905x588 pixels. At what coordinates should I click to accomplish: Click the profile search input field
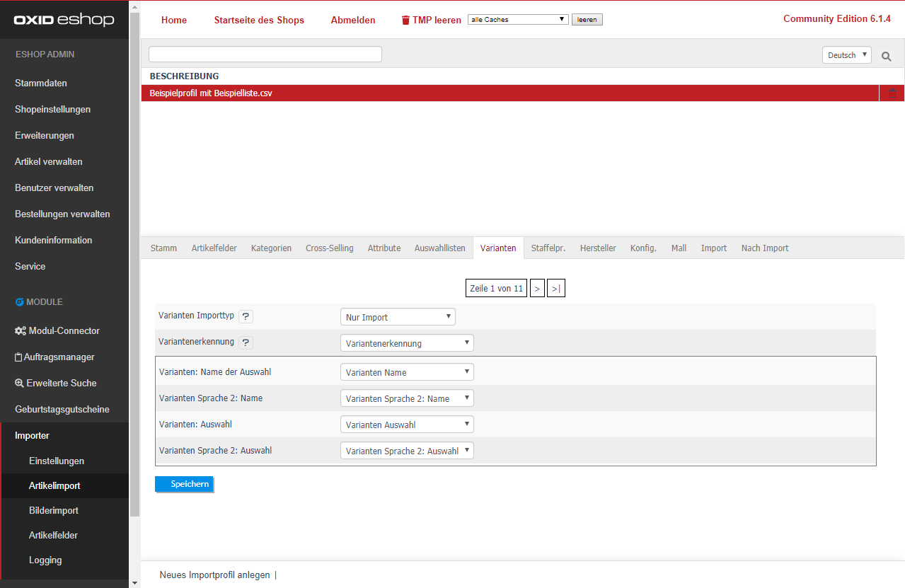265,54
